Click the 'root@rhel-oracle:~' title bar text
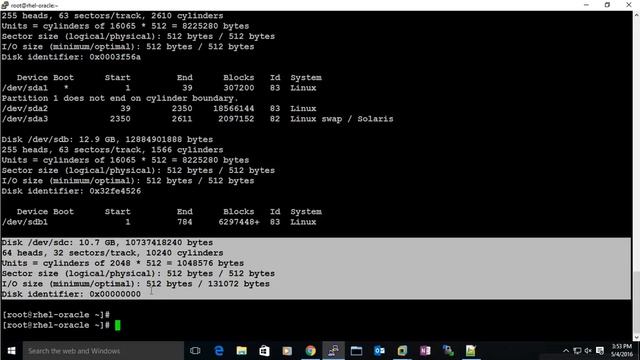This screenshot has height=360, width=640. tap(34, 5)
